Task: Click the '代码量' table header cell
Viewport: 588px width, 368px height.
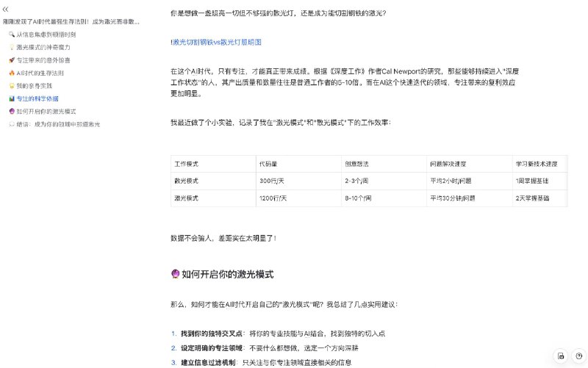Action: (298, 164)
